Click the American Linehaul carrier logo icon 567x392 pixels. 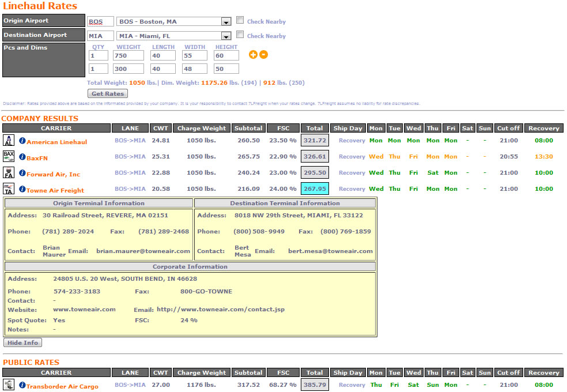point(9,140)
